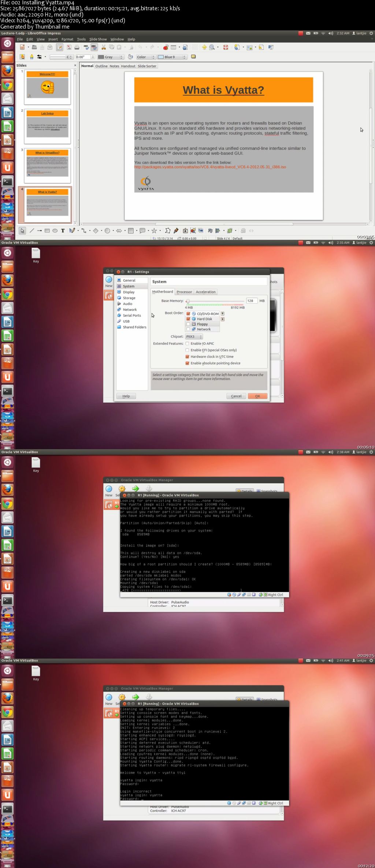This screenshot has width=375, height=868.
Task: Move boot device down with the down arrow
Action: (x=222, y=319)
